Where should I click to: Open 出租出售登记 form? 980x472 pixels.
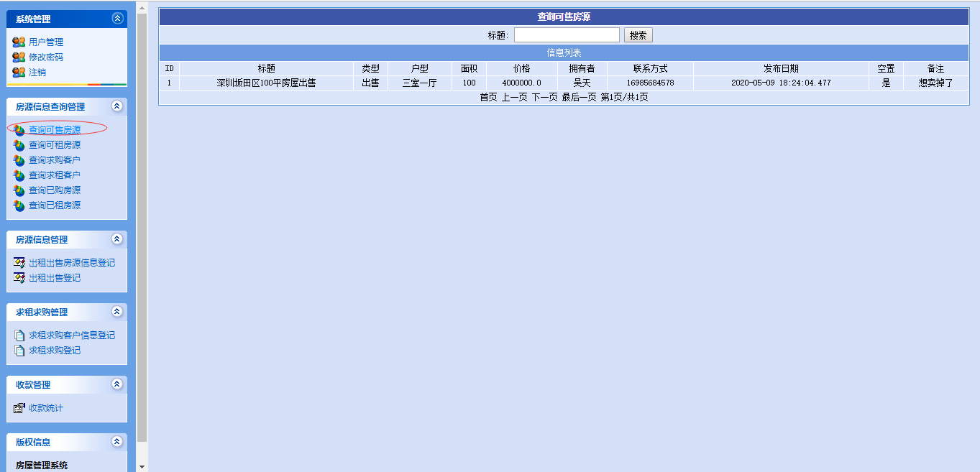click(x=55, y=278)
